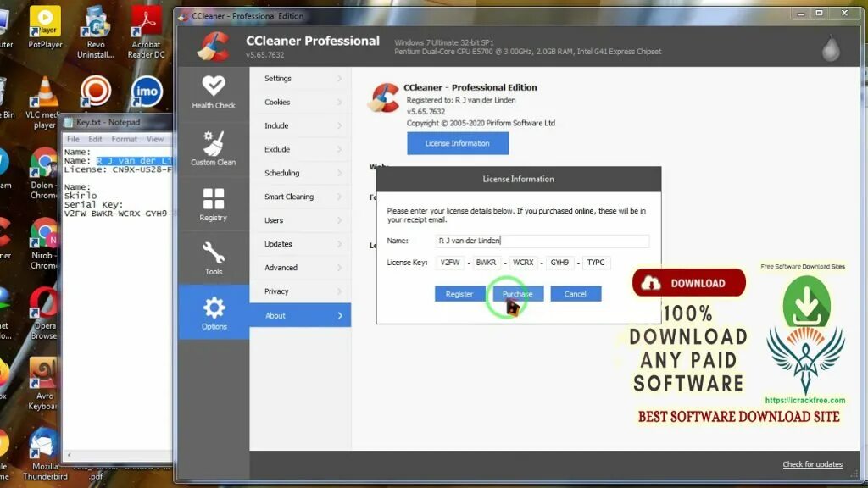Click the V2FW-BWKR serial line in Notepad
This screenshot has height=488, width=868.
coord(118,213)
